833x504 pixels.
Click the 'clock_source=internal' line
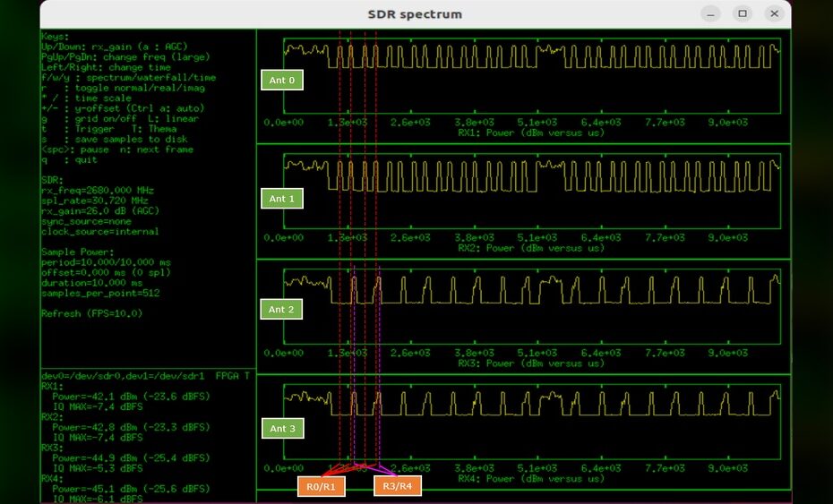100,232
